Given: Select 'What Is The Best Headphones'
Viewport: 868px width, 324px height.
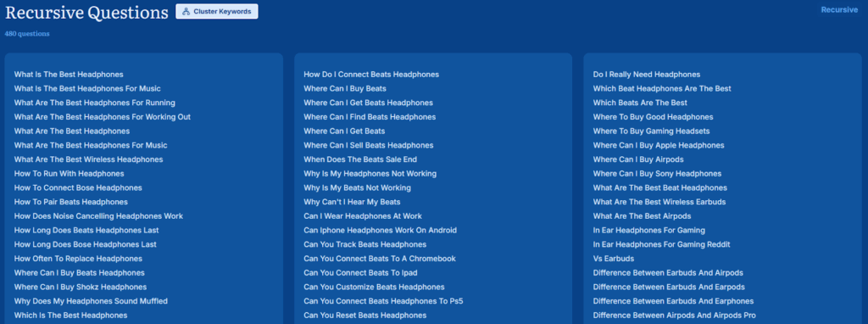Looking at the screenshot, I should [69, 75].
